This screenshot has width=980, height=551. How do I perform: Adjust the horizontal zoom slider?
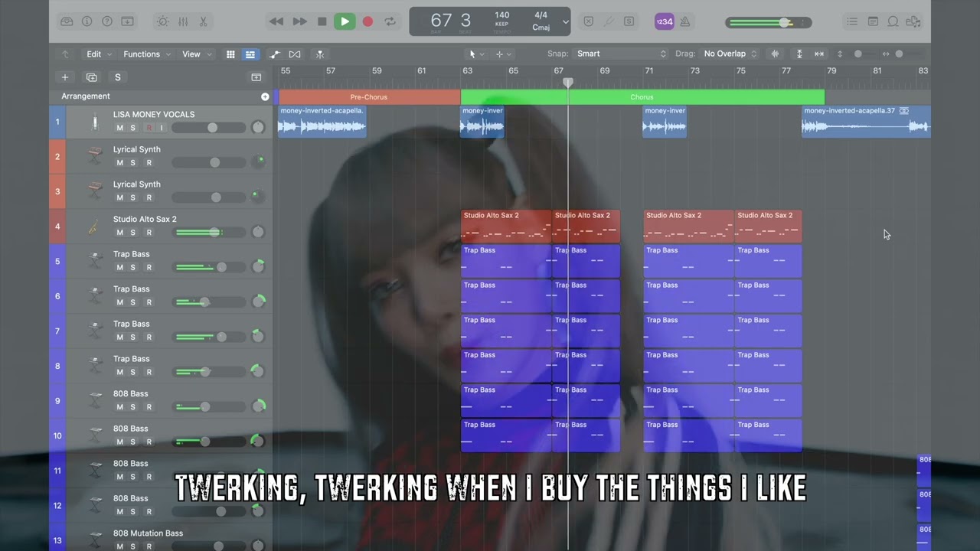click(898, 54)
